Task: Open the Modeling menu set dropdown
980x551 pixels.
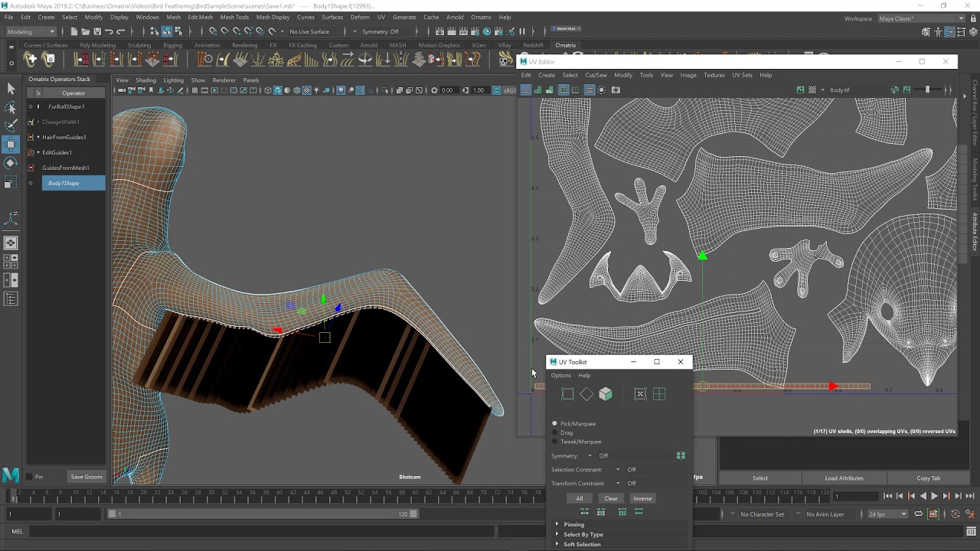Action: click(x=31, y=31)
